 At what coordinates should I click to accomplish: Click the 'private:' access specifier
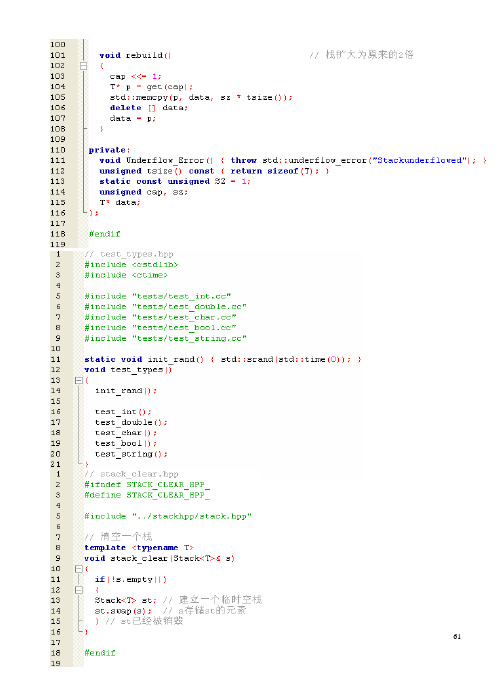point(109,150)
